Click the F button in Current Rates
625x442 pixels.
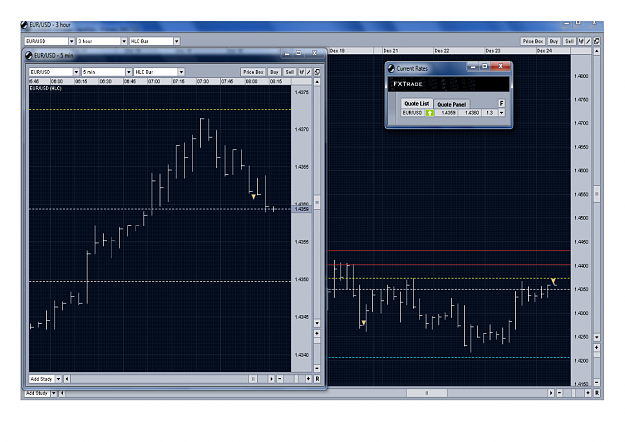coord(501,103)
